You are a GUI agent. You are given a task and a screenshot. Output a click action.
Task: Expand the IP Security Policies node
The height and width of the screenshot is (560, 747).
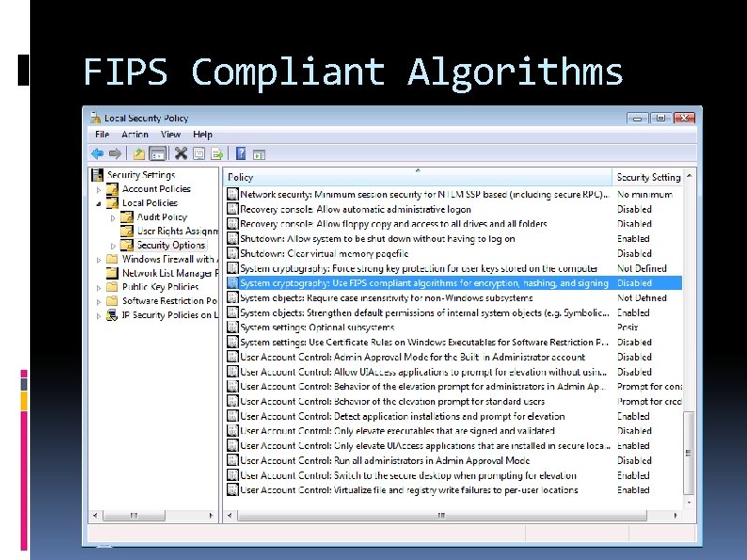pyautogui.click(x=99, y=316)
